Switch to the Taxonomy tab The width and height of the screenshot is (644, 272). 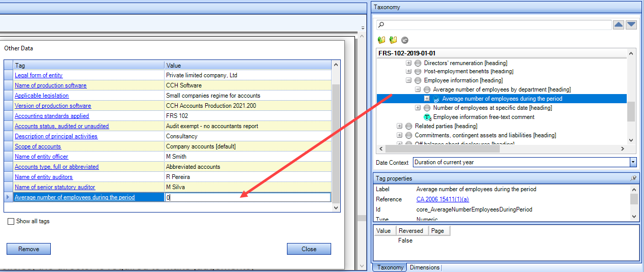tap(390, 267)
